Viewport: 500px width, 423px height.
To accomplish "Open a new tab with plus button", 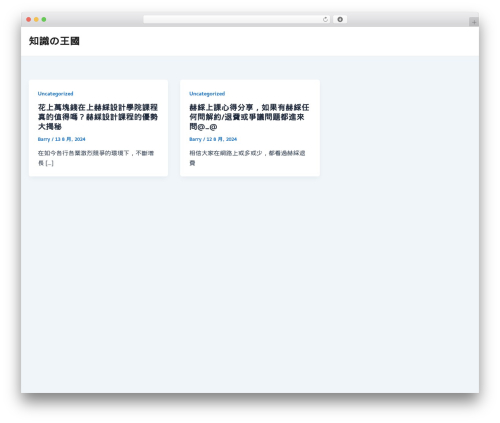I will point(474,22).
